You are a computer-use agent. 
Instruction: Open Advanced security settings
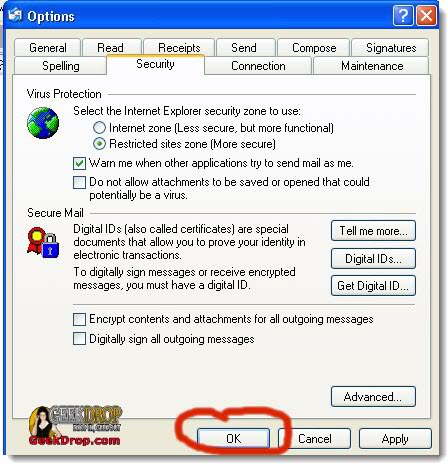coord(373,397)
